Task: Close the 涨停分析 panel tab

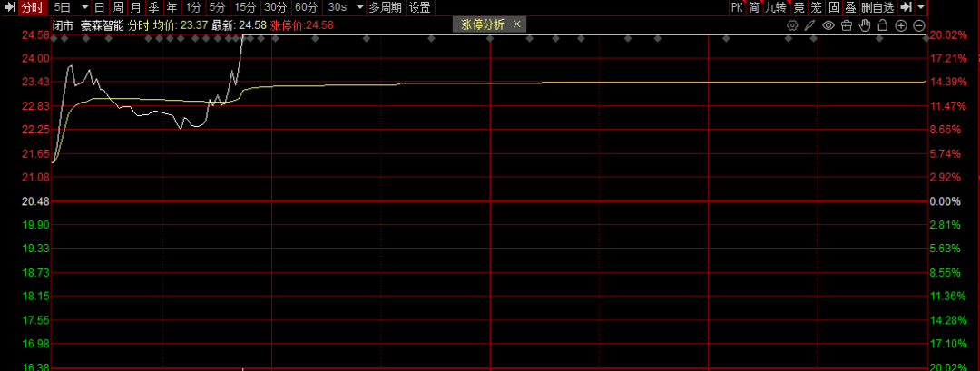Action: 515,25
